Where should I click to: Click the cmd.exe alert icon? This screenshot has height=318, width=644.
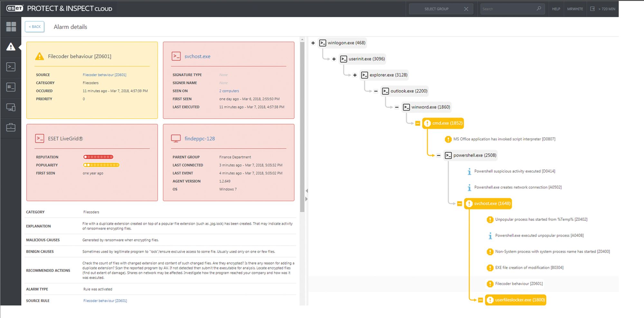tap(427, 123)
